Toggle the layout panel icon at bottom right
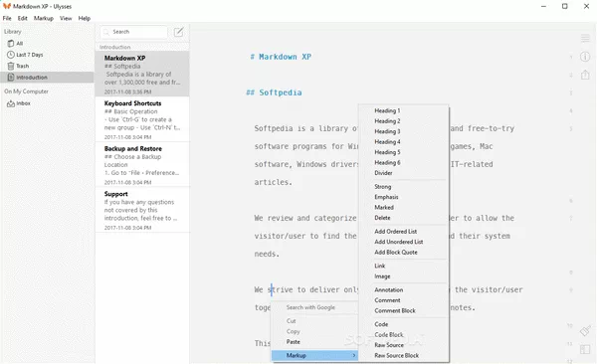 pyautogui.click(x=585, y=349)
